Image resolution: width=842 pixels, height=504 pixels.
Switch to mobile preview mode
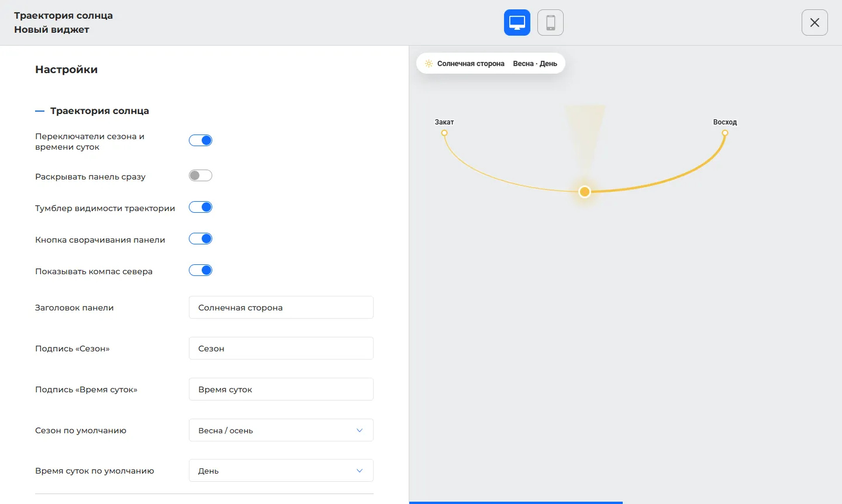[550, 23]
